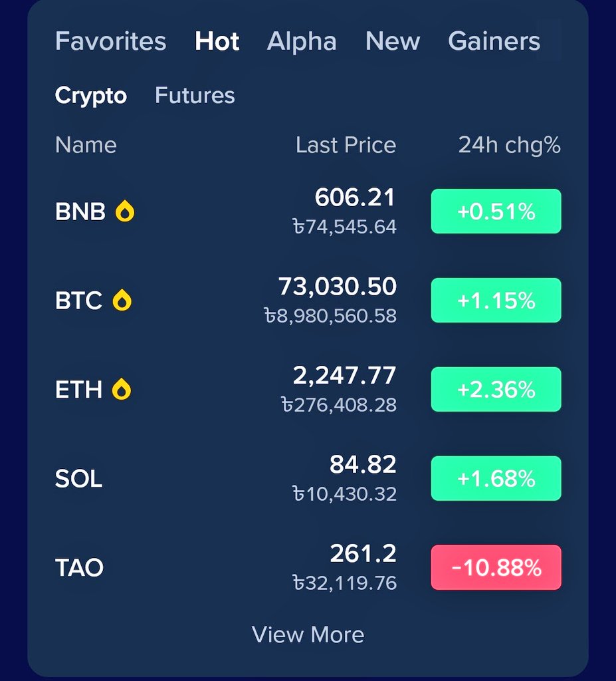Open the Alpha tab
616x681 pixels.
[302, 41]
